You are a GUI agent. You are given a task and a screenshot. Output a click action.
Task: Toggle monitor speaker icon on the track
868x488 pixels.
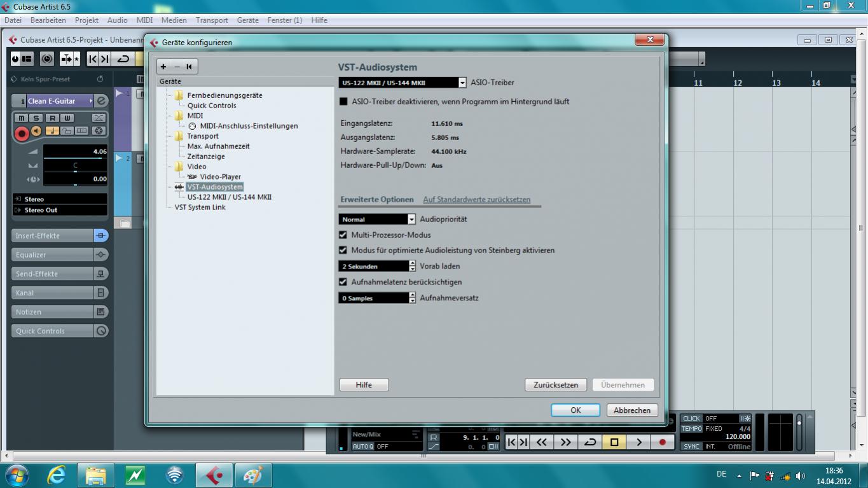(36, 131)
